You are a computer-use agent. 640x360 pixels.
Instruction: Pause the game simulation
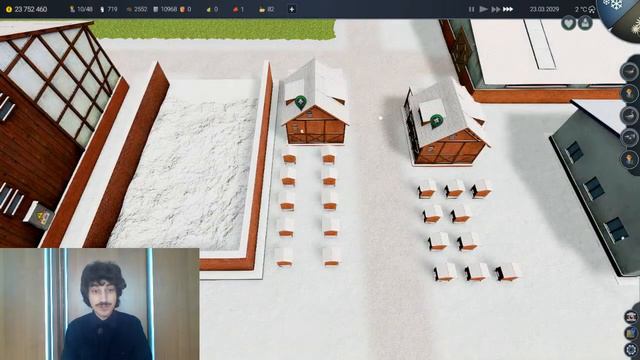[471, 9]
